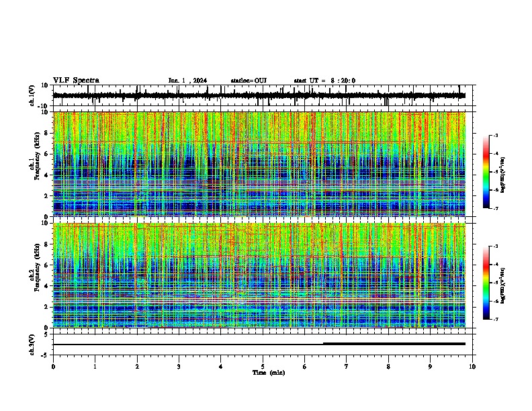Click time-axis tick label "2" below ch.3 panel
Image resolution: width=532 pixels, height=411 pixels.
pos(137,367)
